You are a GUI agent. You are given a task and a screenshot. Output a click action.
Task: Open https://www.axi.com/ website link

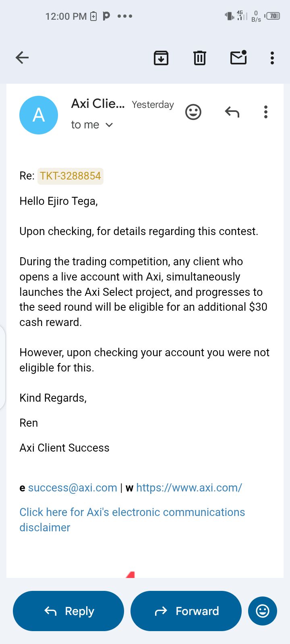[189, 488]
